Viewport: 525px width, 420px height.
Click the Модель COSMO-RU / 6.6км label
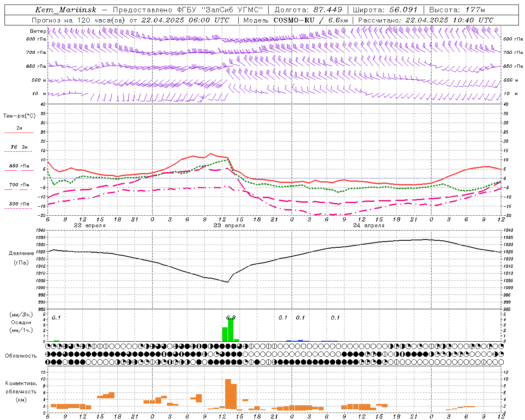[296, 20]
